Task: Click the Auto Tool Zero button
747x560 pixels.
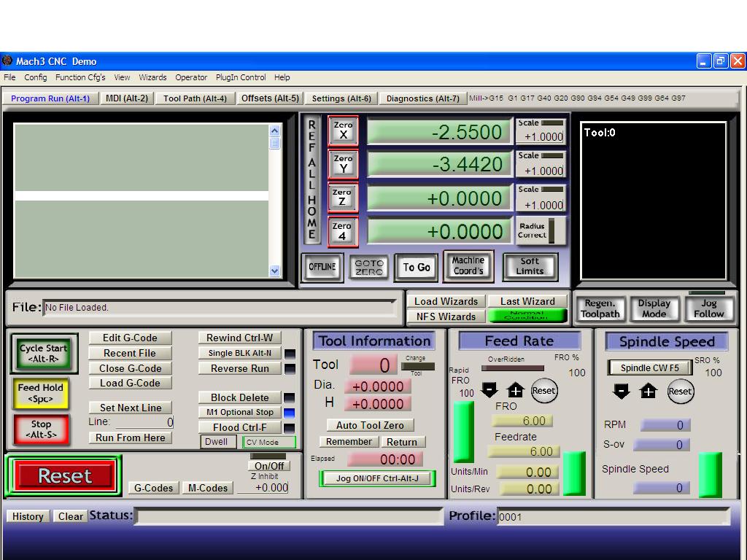Action: (x=370, y=425)
